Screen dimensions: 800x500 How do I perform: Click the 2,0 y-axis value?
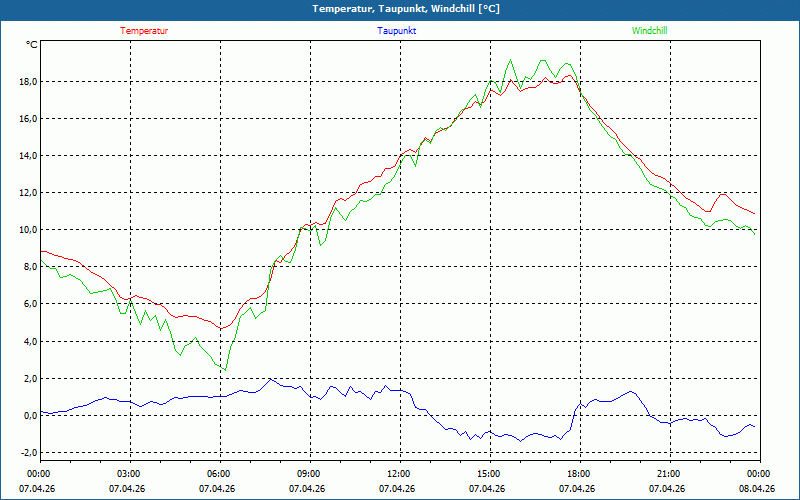[x=30, y=379]
